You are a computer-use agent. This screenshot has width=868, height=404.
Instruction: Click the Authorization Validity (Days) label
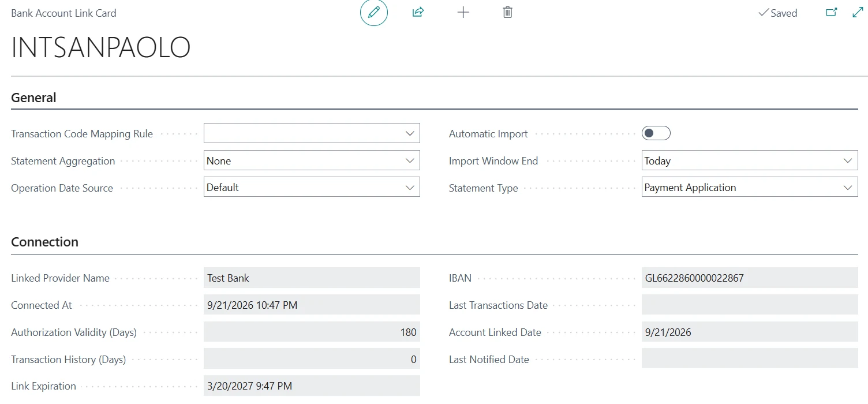tap(74, 332)
